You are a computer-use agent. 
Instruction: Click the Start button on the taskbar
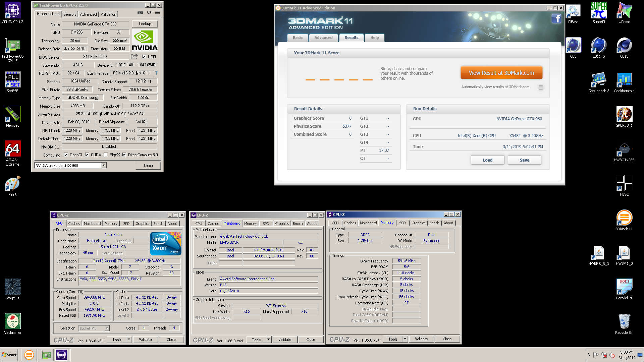[x=9, y=355]
